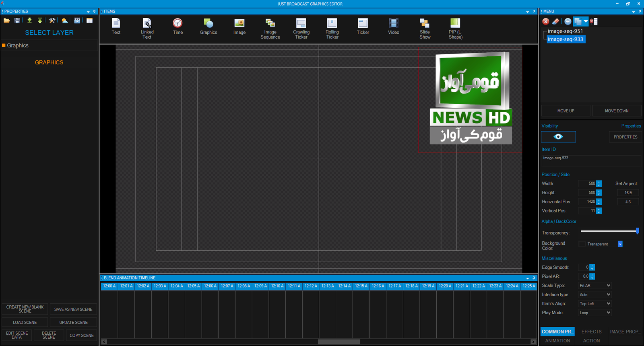Toggle visibility eye for image-seq-933
Viewport: 644px width, 346px height.
click(558, 137)
